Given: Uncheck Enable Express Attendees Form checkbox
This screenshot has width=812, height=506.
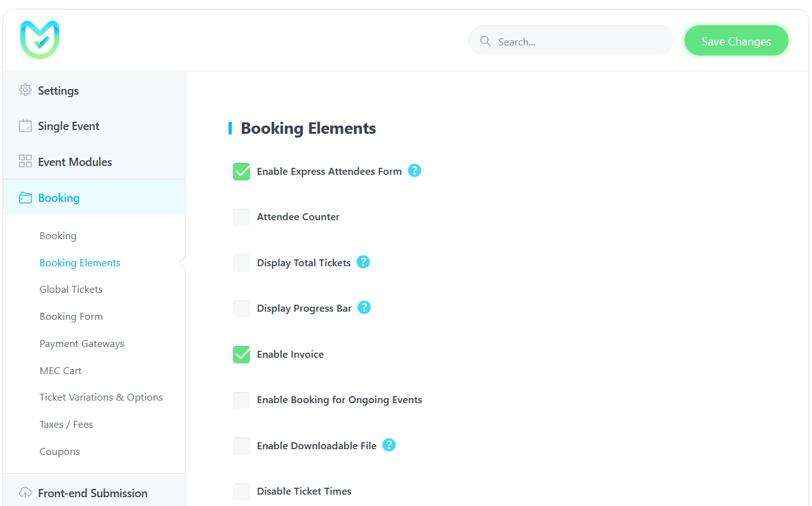Looking at the screenshot, I should click(242, 171).
